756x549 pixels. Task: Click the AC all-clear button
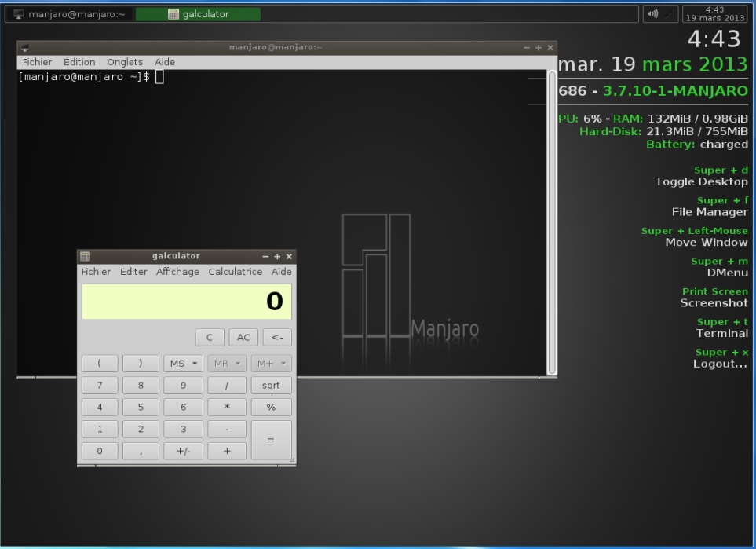[x=243, y=337]
